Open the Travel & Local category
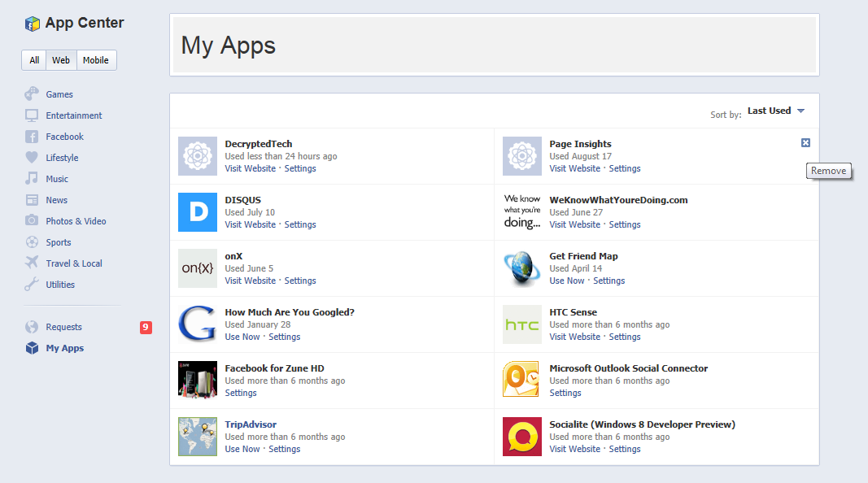This screenshot has height=483, width=868. [x=74, y=263]
